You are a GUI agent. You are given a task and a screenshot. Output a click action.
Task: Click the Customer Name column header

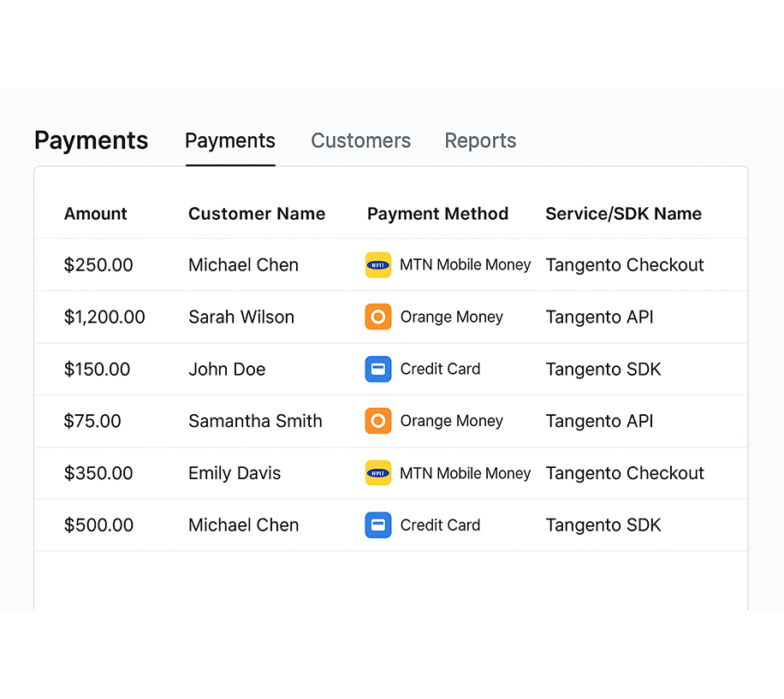pyautogui.click(x=257, y=214)
